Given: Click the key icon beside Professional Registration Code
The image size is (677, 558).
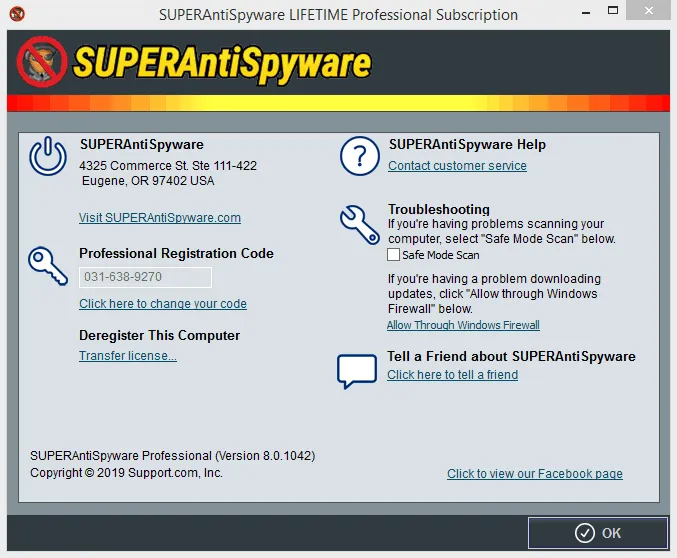Looking at the screenshot, I should tap(48, 266).
